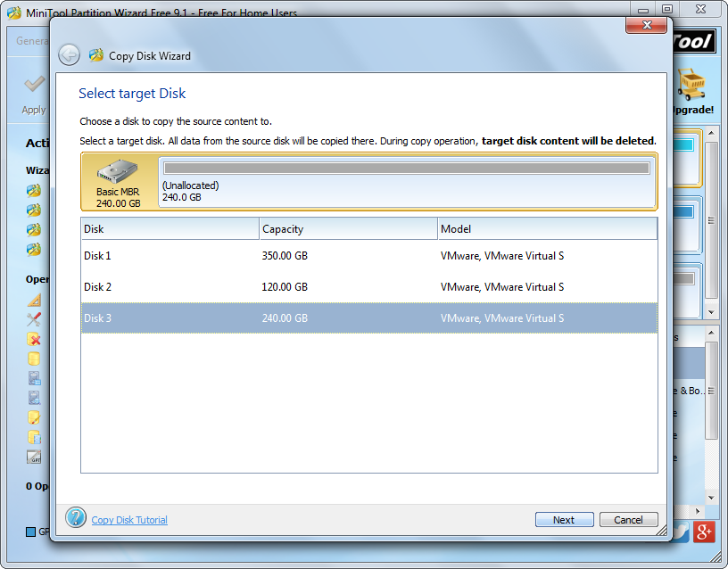Screen dimensions: 728x569
Task: Click the first wizard icon under Wizards heading
Action: (x=33, y=190)
